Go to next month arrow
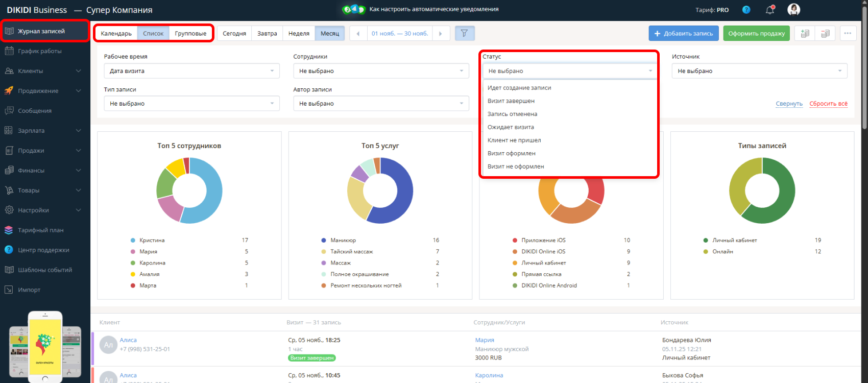 (x=441, y=34)
